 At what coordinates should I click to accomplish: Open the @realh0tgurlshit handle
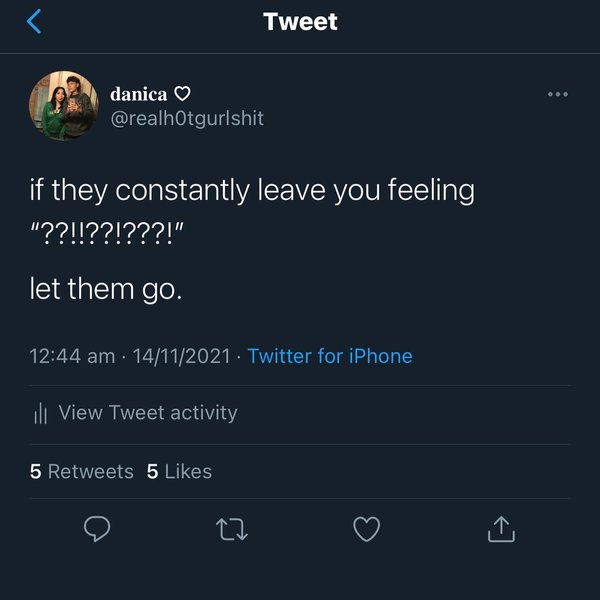pyautogui.click(x=187, y=118)
